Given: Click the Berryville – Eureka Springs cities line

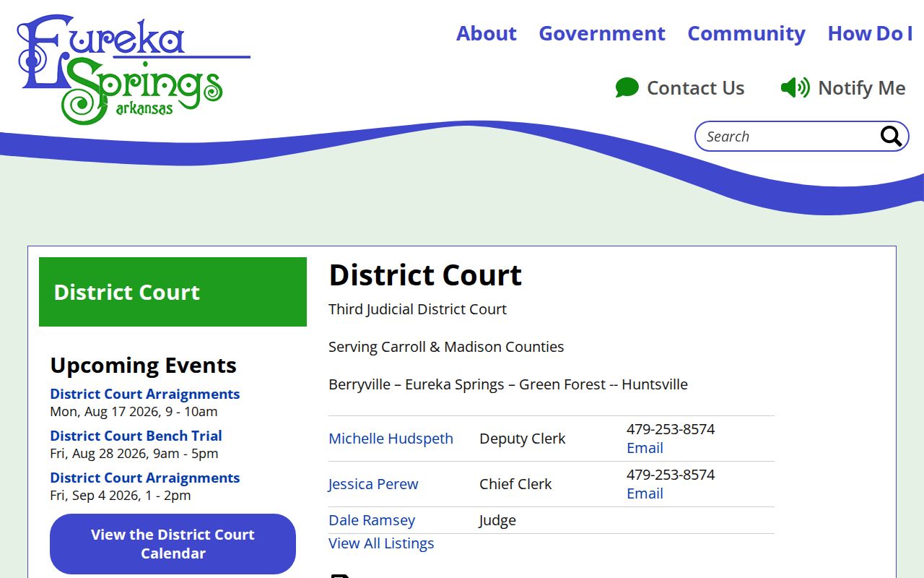Looking at the screenshot, I should click(508, 384).
